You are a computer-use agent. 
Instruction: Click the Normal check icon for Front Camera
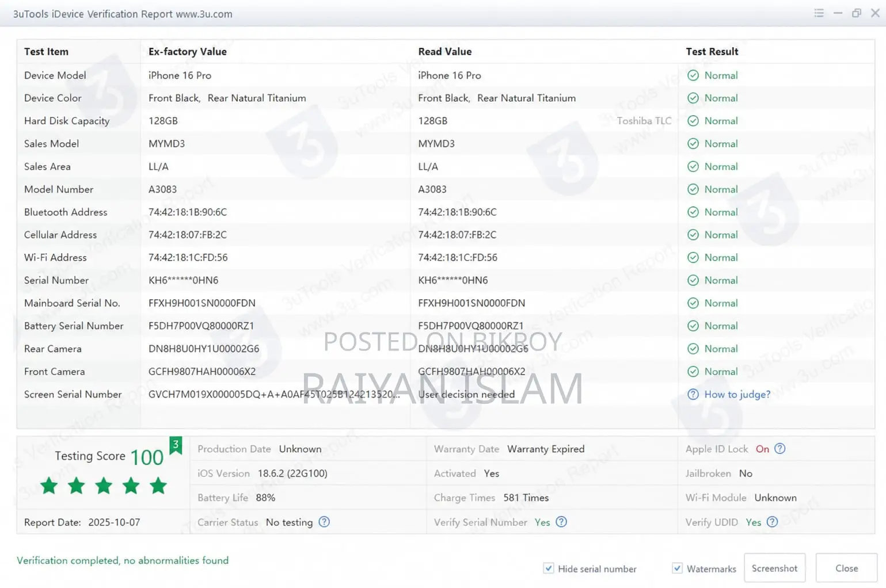click(693, 372)
